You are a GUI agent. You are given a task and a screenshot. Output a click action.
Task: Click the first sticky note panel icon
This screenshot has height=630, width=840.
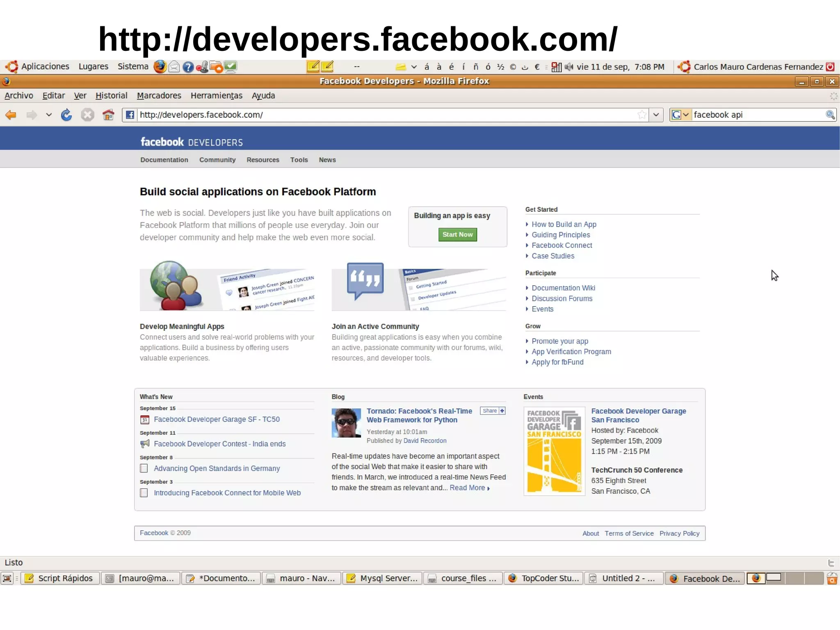pyautogui.click(x=313, y=66)
